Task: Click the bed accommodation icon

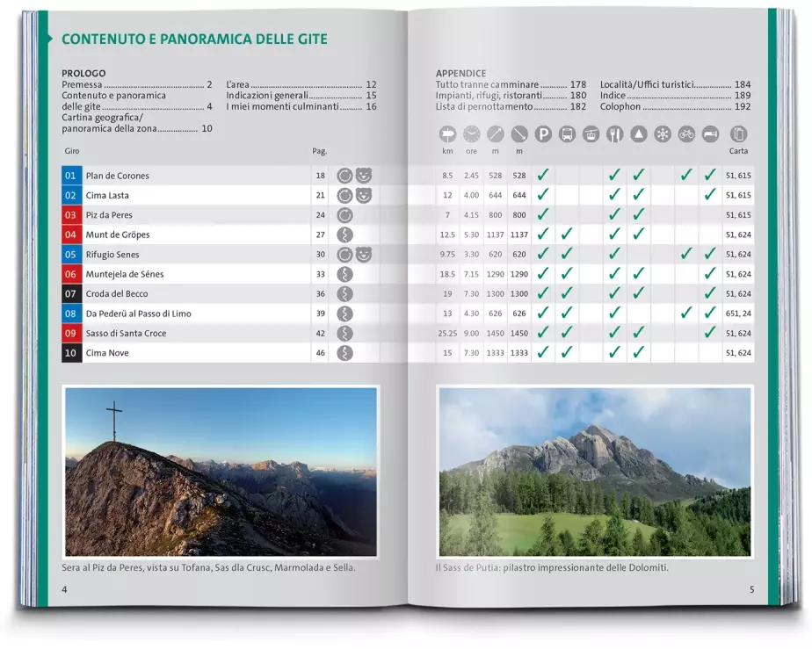Action: (710, 134)
